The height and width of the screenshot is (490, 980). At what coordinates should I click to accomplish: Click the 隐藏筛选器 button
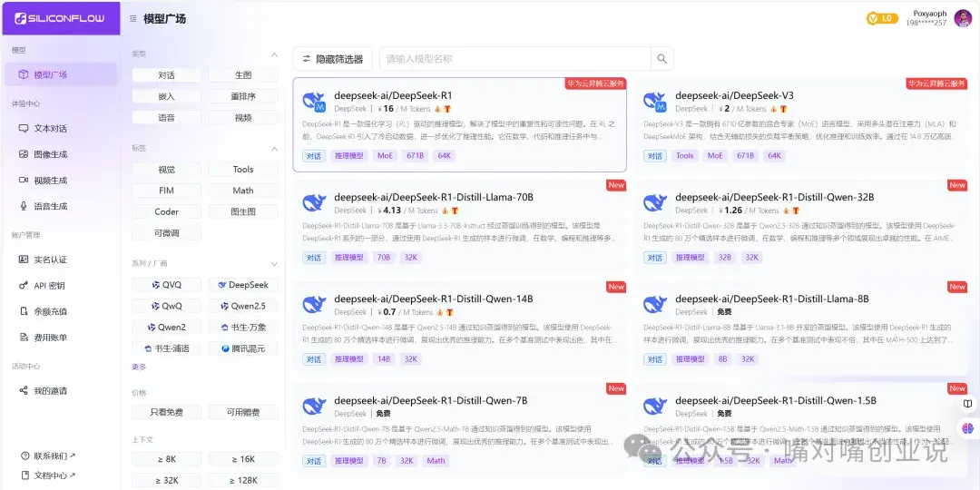pos(332,59)
